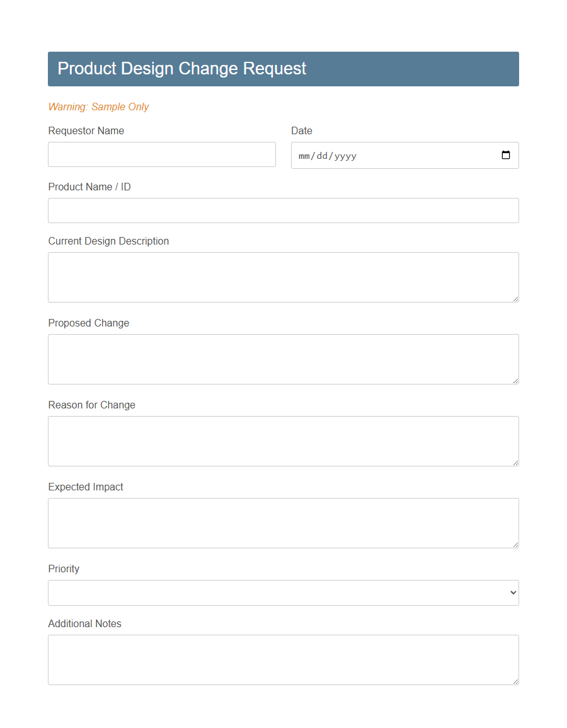Screen dimensions: 567x728
Task: Click inside the Requestor Name field
Action: pos(161,154)
